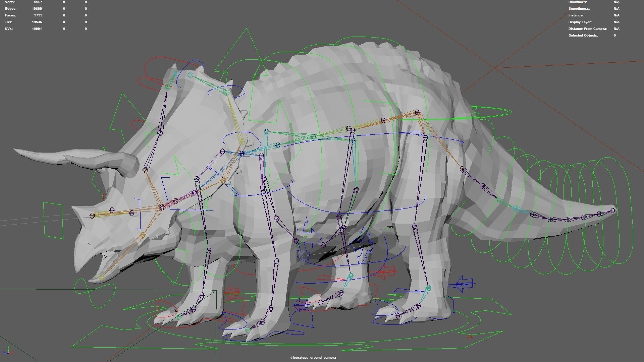Image resolution: width=644 pixels, height=362 pixels.
Task: Click the 'Tris:' HUD label
Action: pyautogui.click(x=8, y=22)
